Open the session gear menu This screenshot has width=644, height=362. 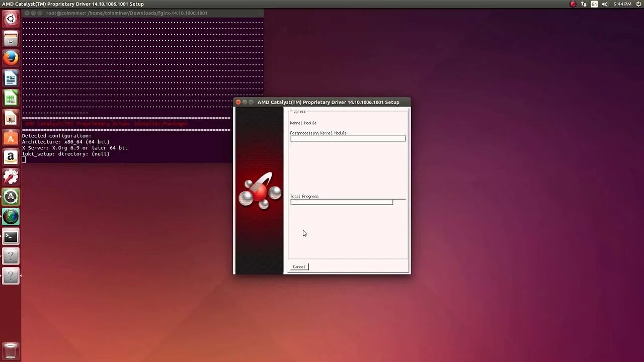tap(638, 4)
